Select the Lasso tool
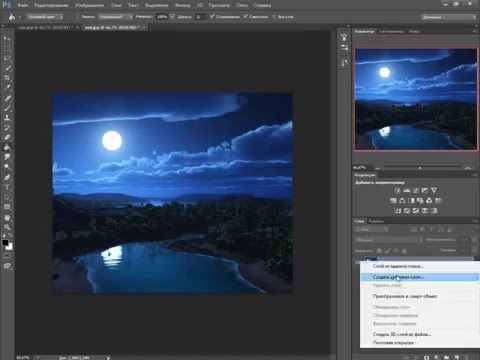Viewport: 480px width, 360px height. (x=7, y=58)
